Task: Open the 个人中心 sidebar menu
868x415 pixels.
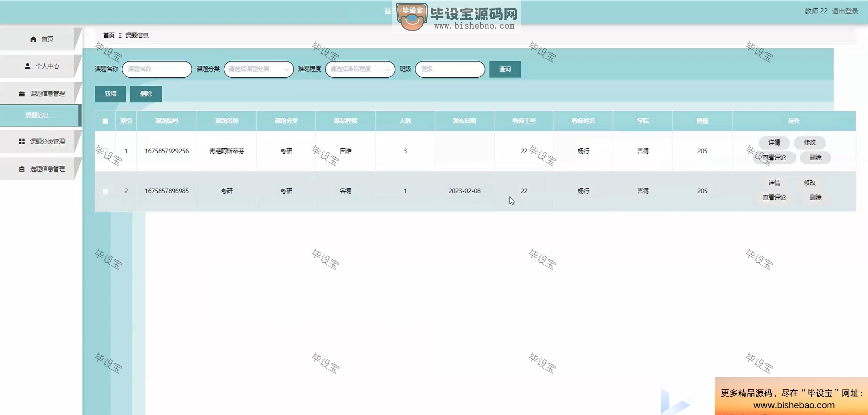Action: pos(40,66)
